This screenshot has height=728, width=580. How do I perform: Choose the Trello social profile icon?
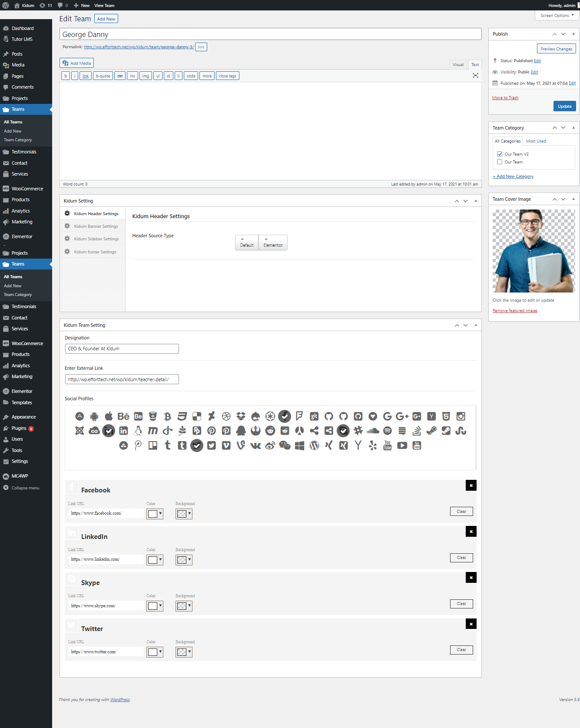[x=153, y=445]
